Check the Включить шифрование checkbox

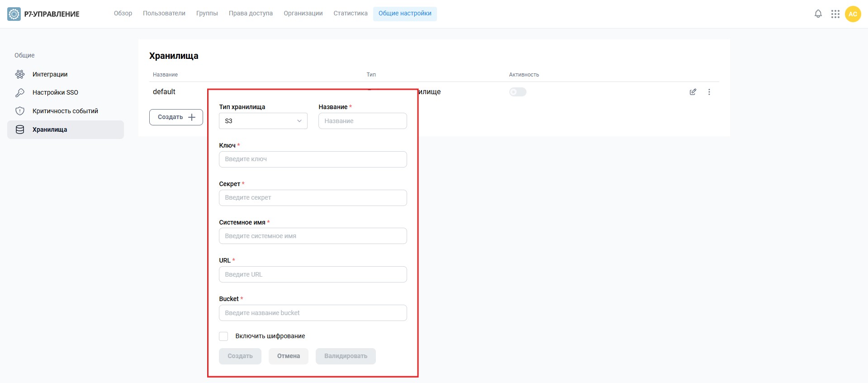(223, 336)
